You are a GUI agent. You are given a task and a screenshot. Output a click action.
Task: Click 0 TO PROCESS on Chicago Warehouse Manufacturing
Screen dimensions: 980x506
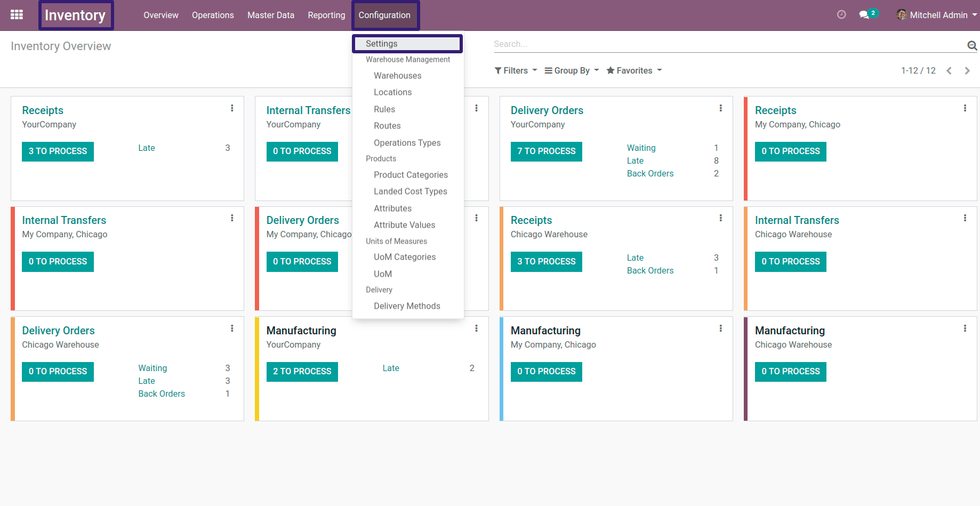791,372
